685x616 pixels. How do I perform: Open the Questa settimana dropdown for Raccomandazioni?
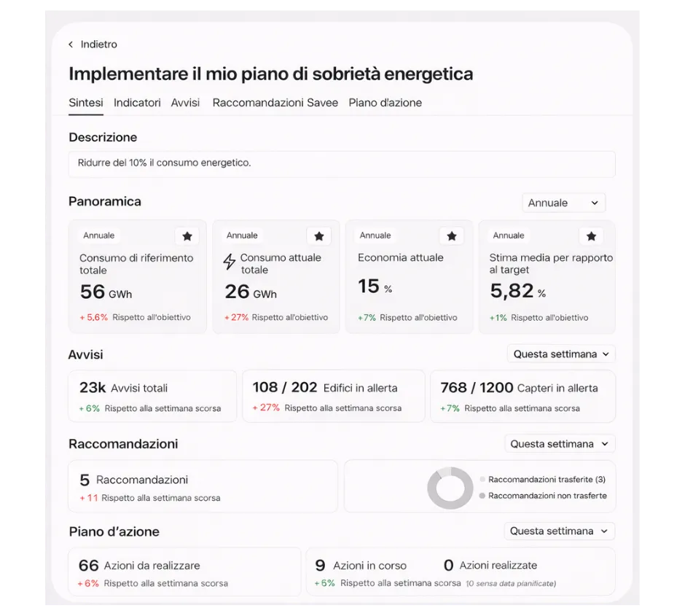(x=560, y=443)
